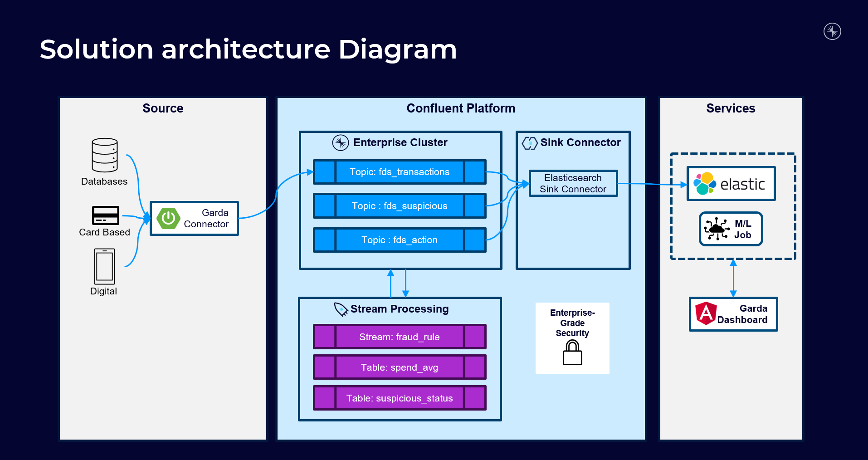This screenshot has width=868, height=460.
Task: Select the Elasticsearch Sink Connector box
Action: point(573,183)
